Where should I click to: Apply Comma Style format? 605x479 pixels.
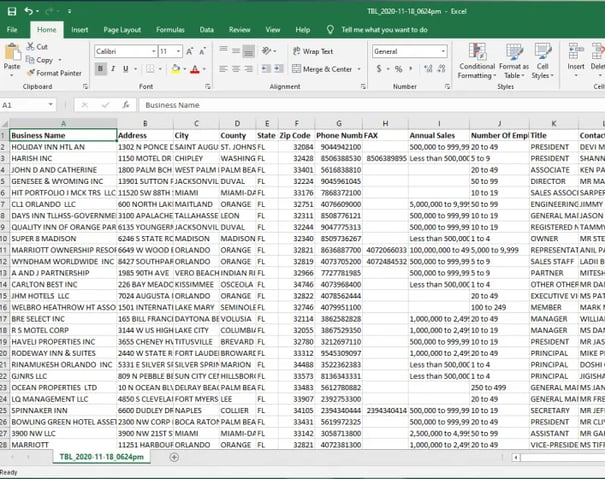(x=411, y=69)
